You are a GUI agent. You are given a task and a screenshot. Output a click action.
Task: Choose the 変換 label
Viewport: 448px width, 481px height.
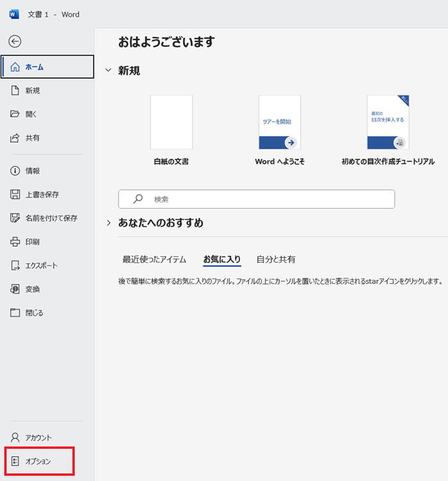33,289
